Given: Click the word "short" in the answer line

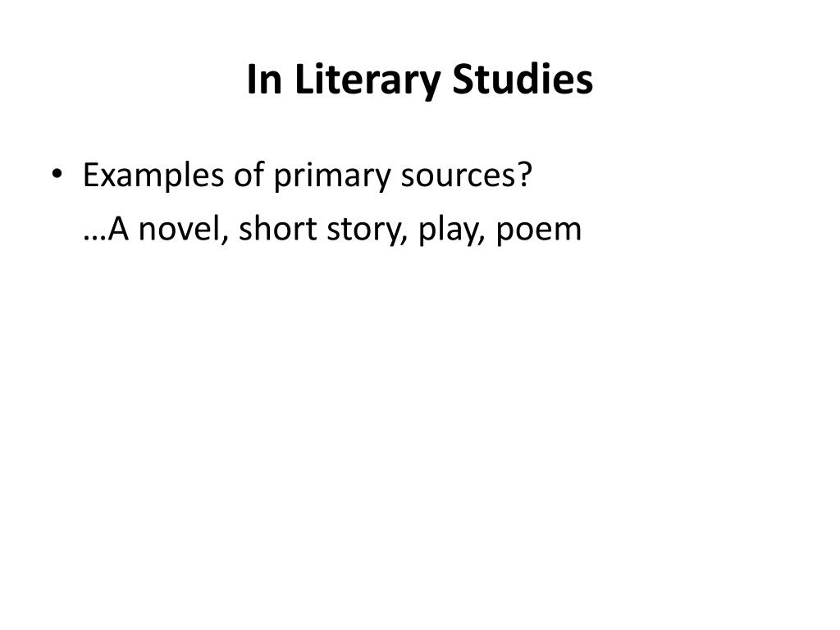Looking at the screenshot, I should 277,228.
